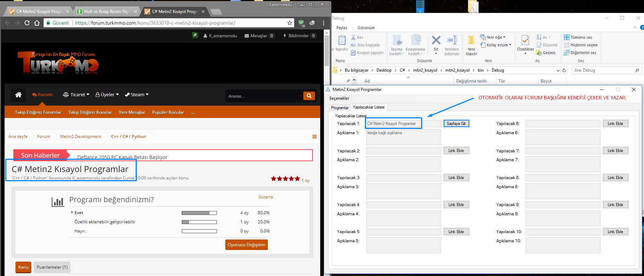Viewport: 644px width, 276px height.
Task: Open Yeni öğe dropdown in Explorer
Action: point(493,37)
